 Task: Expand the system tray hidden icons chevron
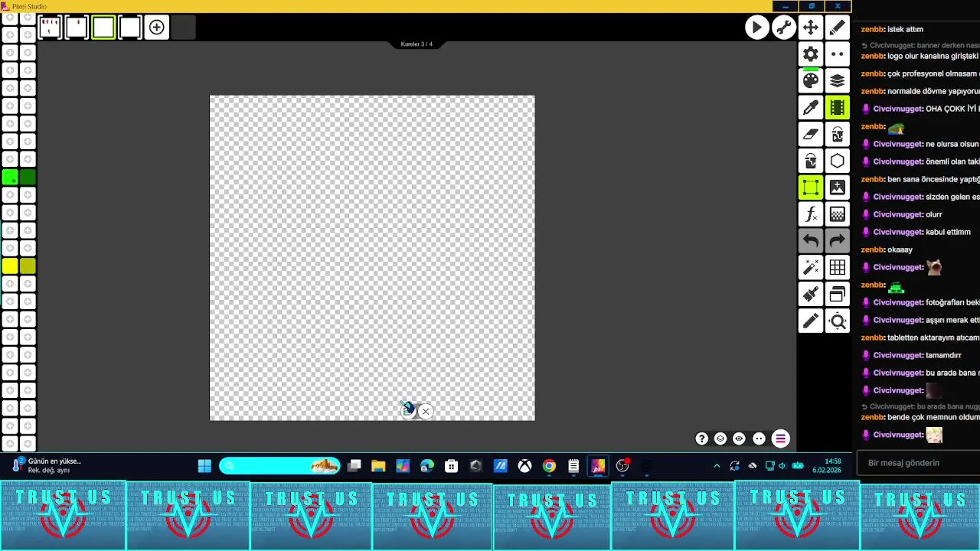tap(717, 466)
